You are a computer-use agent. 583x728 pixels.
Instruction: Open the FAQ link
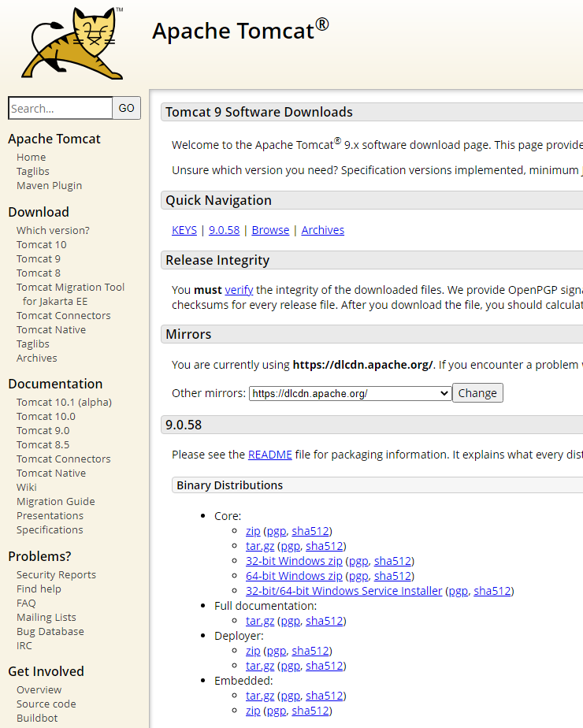[x=26, y=603]
